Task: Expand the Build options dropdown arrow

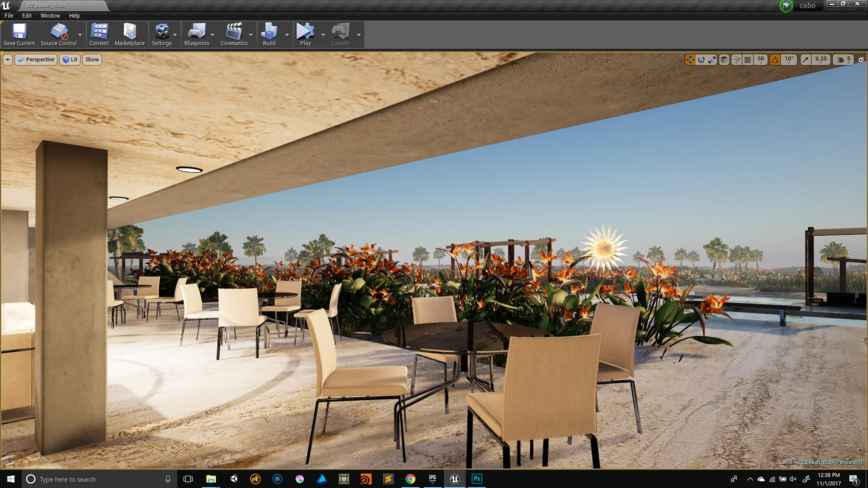Action: pyautogui.click(x=287, y=34)
